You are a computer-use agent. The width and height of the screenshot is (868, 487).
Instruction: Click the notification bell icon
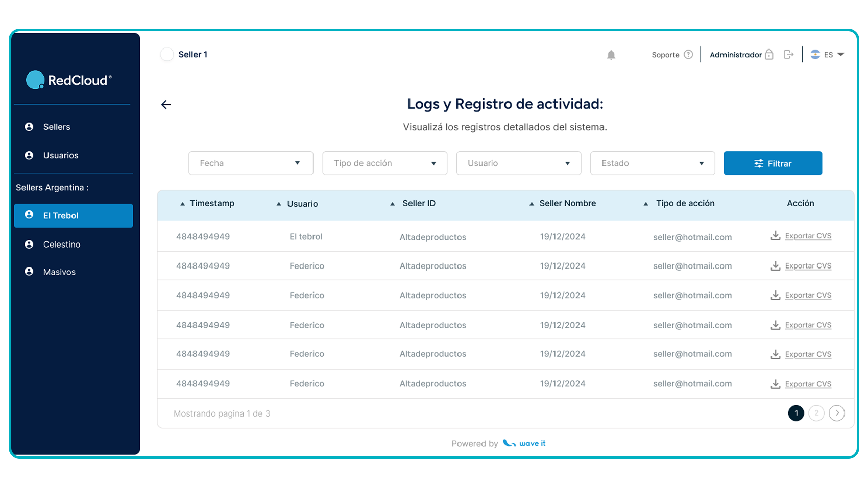(611, 55)
